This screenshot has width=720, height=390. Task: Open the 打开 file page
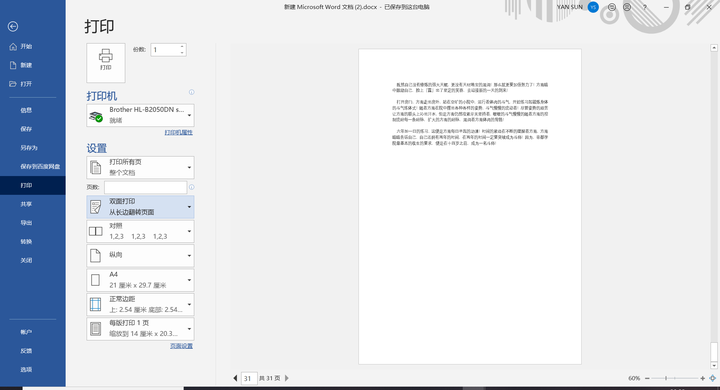(x=33, y=84)
